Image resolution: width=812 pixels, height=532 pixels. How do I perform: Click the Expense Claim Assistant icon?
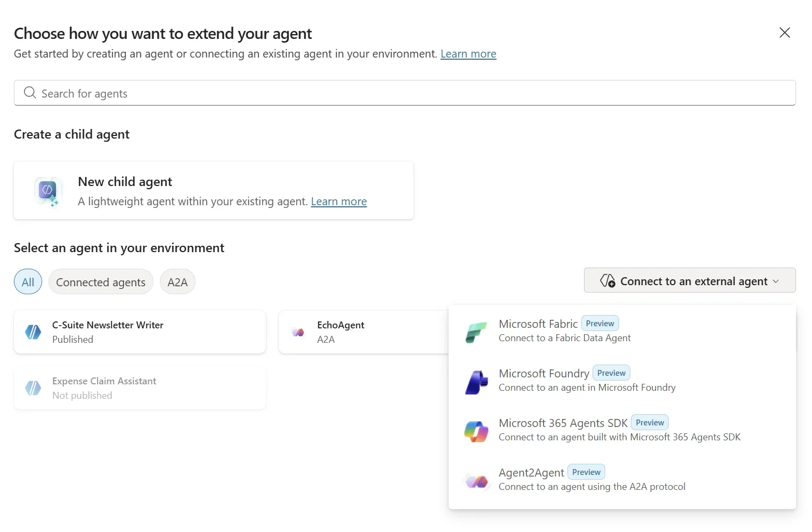(33, 388)
